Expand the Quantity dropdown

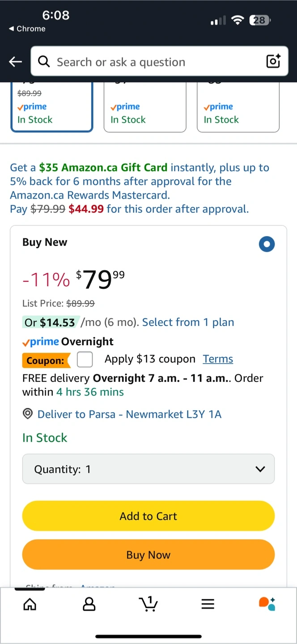[148, 469]
